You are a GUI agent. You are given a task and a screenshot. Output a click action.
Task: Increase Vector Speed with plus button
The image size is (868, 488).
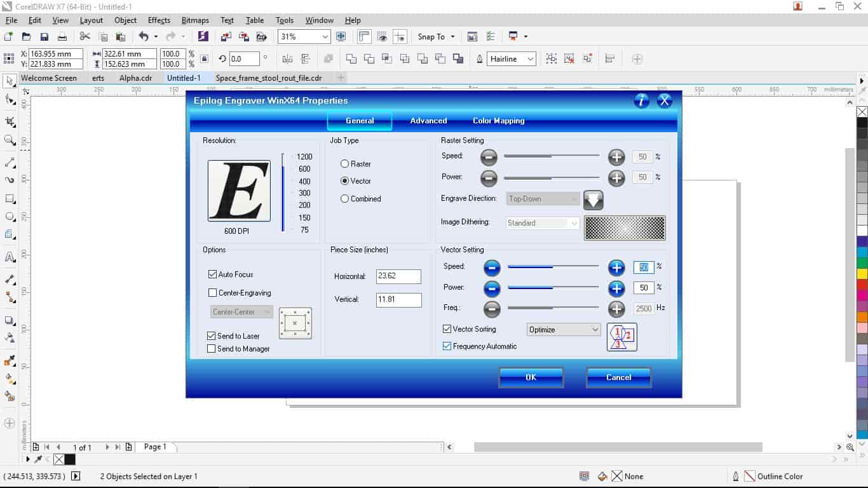(x=616, y=268)
